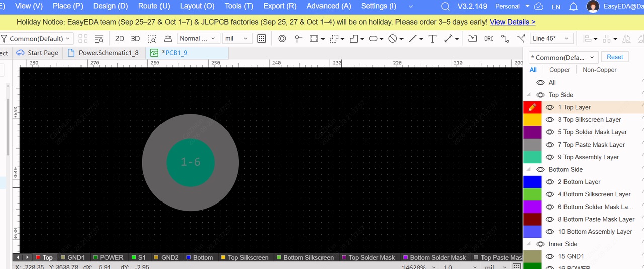
Task: Toggle visibility of All layers
Action: [541, 83]
